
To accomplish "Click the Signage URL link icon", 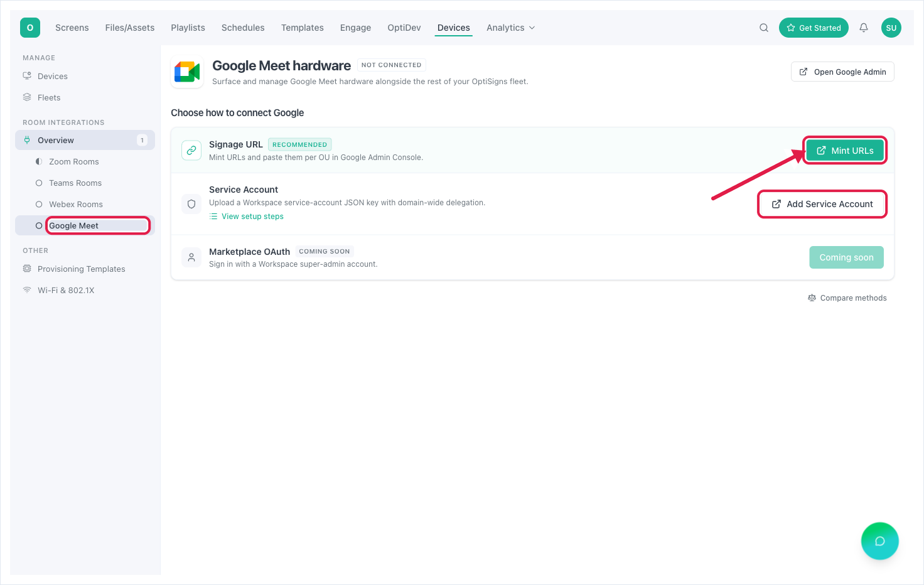I will [191, 151].
